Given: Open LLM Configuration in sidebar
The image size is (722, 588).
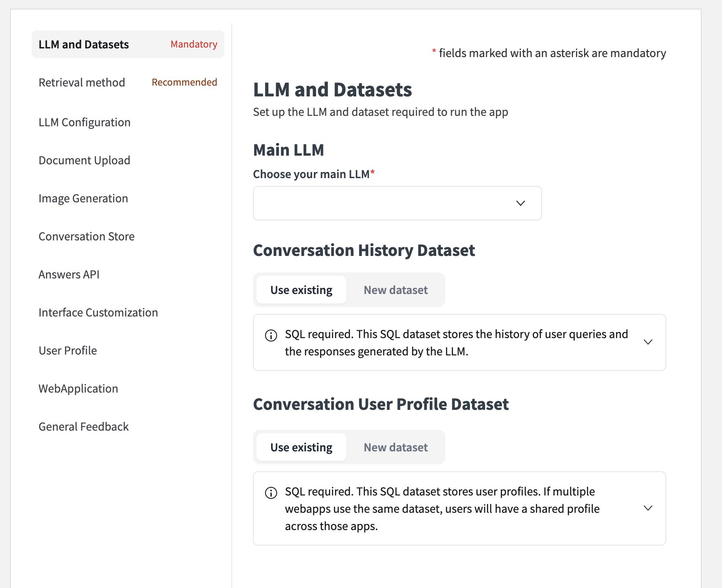Looking at the screenshot, I should 84,122.
